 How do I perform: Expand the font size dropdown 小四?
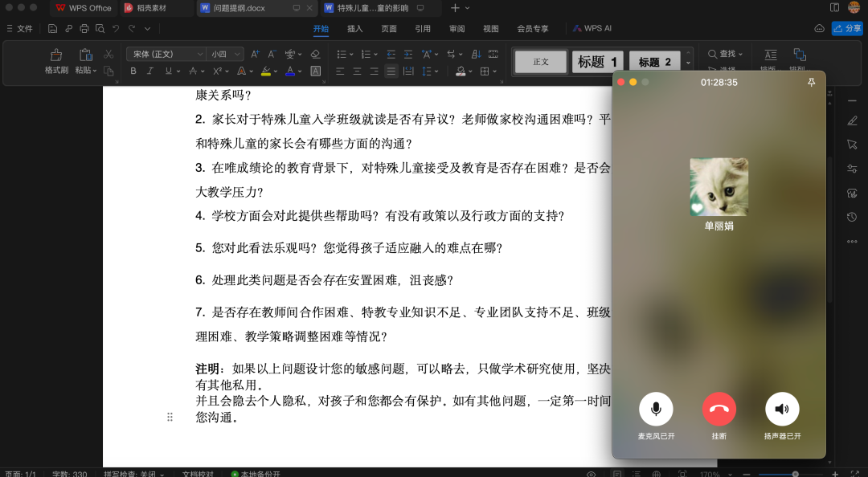point(225,54)
